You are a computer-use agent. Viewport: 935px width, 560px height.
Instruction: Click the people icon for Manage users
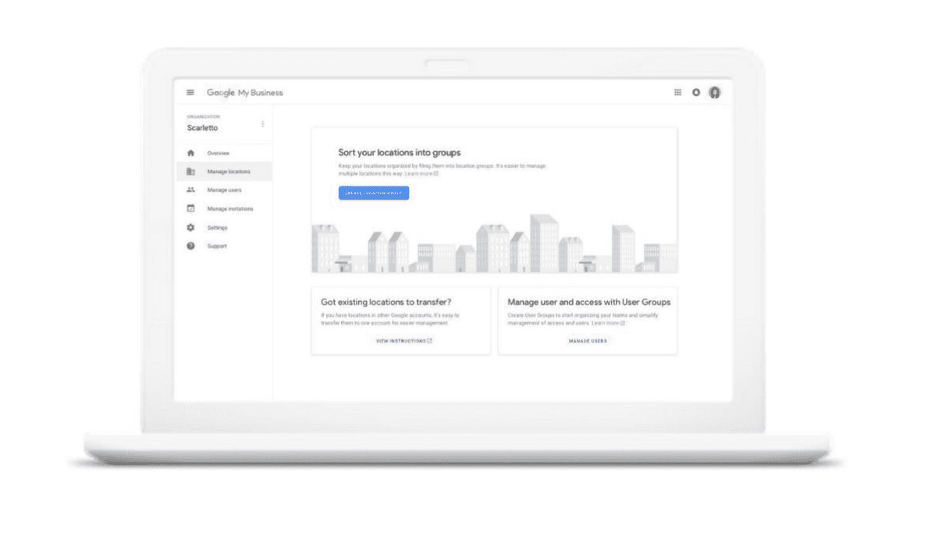[190, 190]
